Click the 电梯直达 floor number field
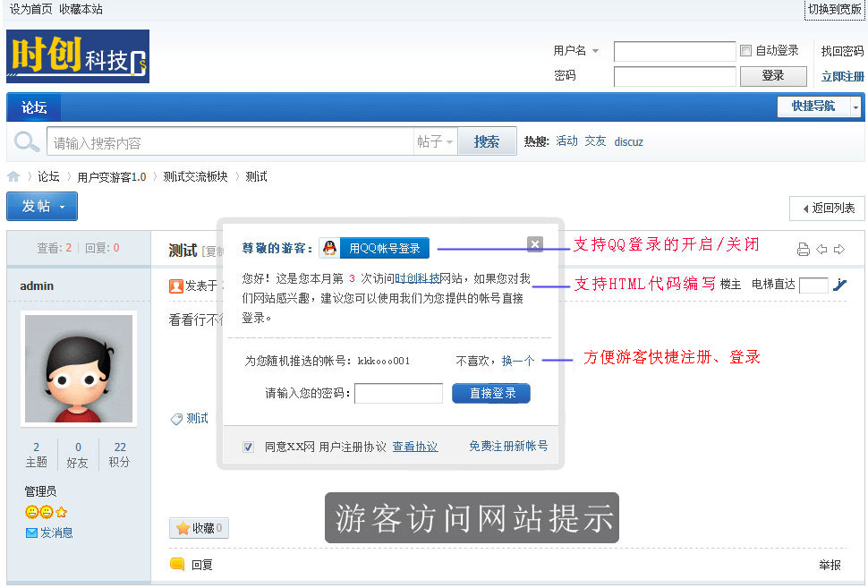The height and width of the screenshot is (588, 868). point(813,285)
